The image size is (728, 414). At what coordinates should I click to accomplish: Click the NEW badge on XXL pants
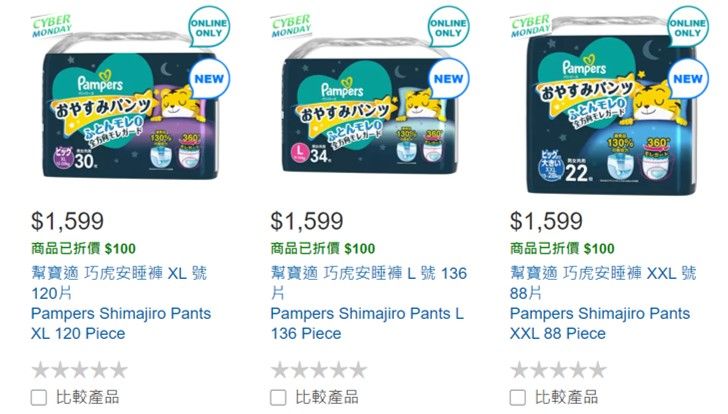(688, 79)
